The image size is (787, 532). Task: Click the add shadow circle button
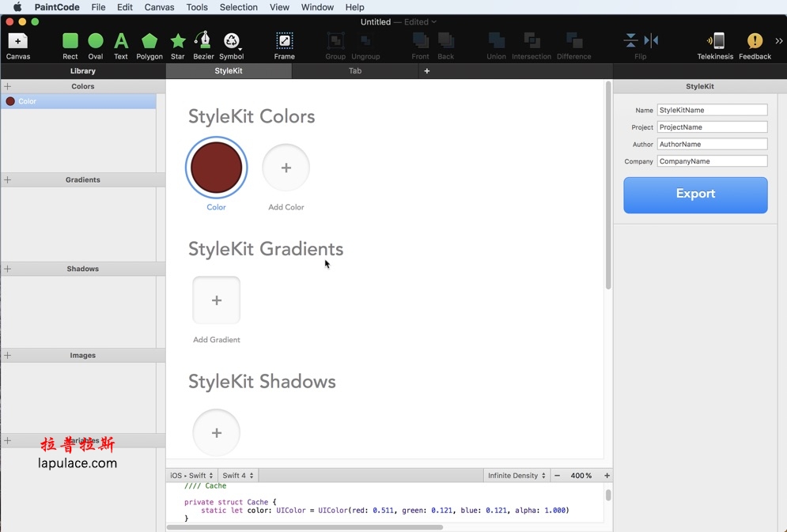click(x=216, y=432)
